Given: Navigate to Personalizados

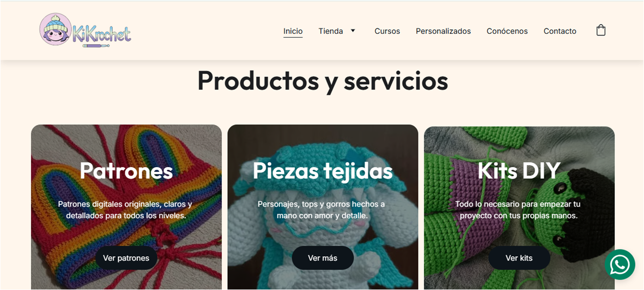Looking at the screenshot, I should click(443, 31).
